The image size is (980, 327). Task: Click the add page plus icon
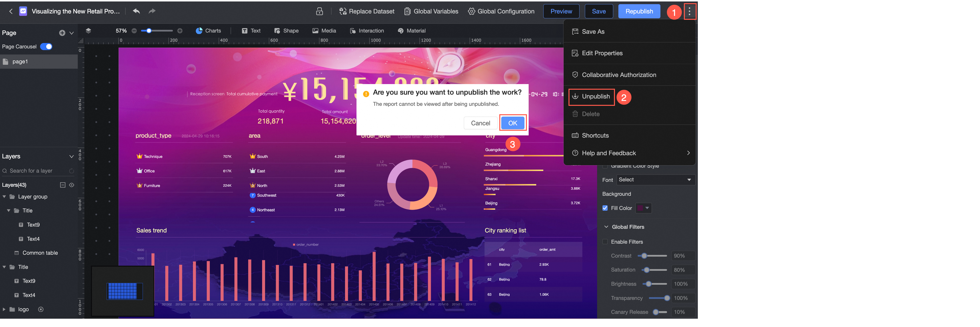coord(62,33)
